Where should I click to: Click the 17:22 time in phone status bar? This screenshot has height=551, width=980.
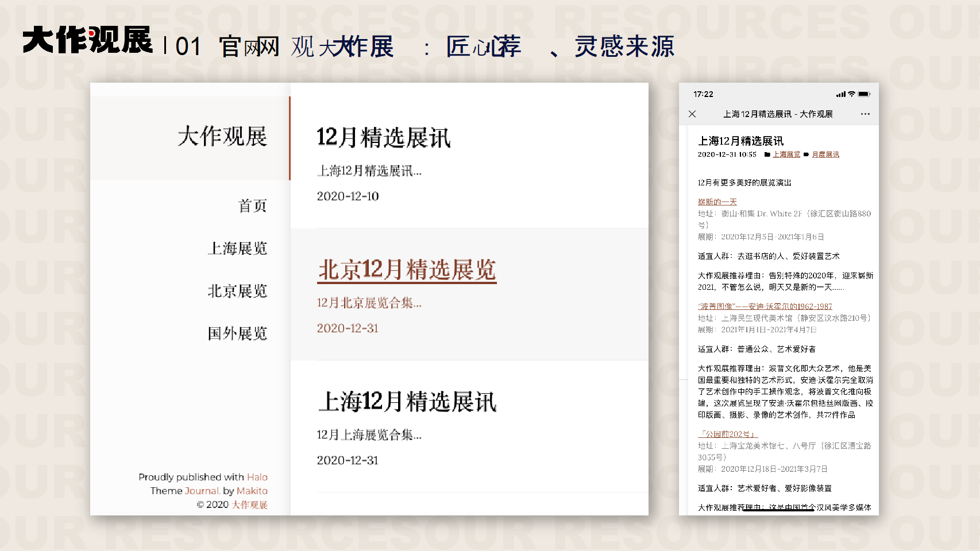pos(703,94)
